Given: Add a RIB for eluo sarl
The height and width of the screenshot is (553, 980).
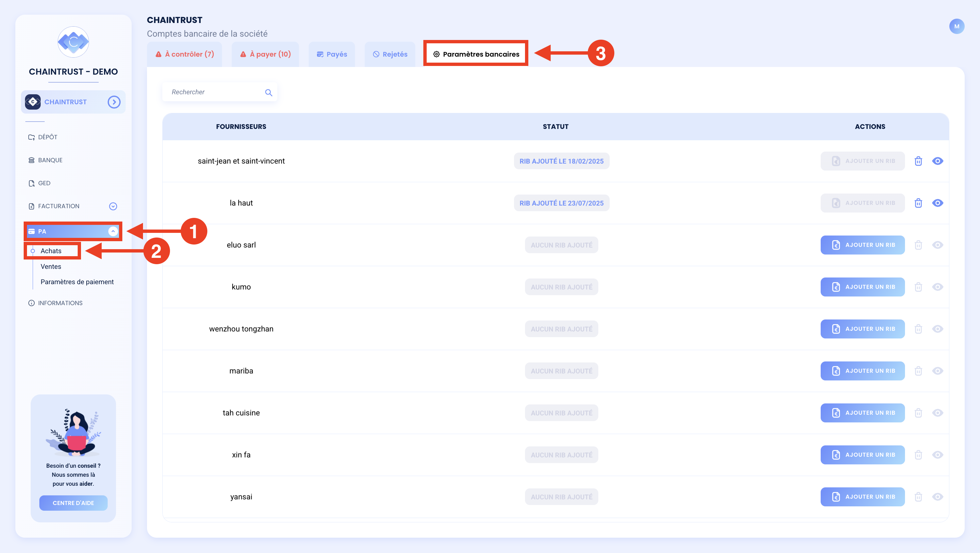Looking at the screenshot, I should point(862,245).
